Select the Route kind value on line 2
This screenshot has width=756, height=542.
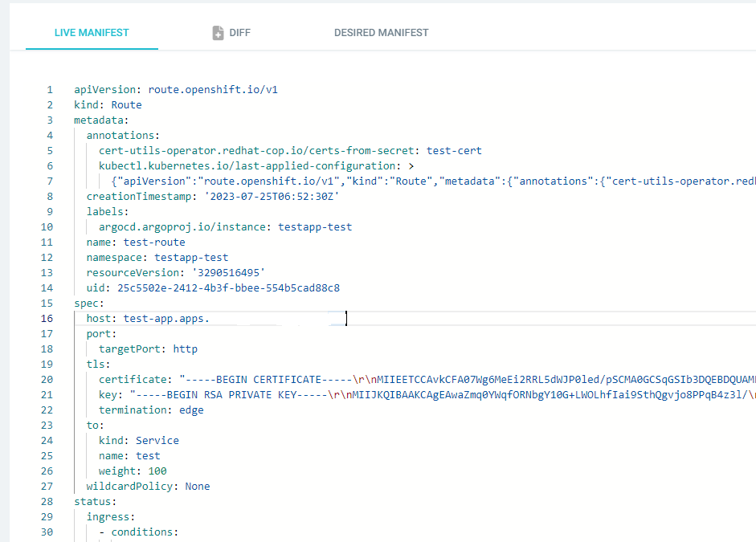pos(126,105)
